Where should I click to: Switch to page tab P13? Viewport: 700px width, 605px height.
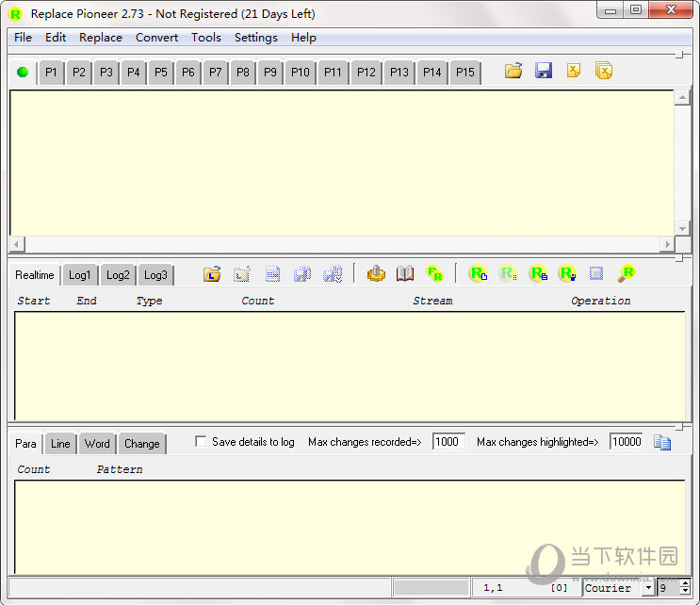point(399,73)
